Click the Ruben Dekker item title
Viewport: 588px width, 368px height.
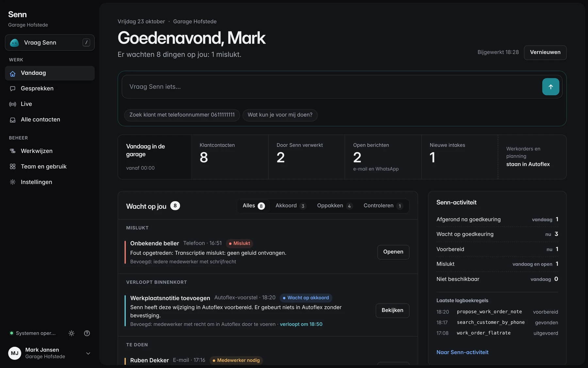[x=150, y=360]
